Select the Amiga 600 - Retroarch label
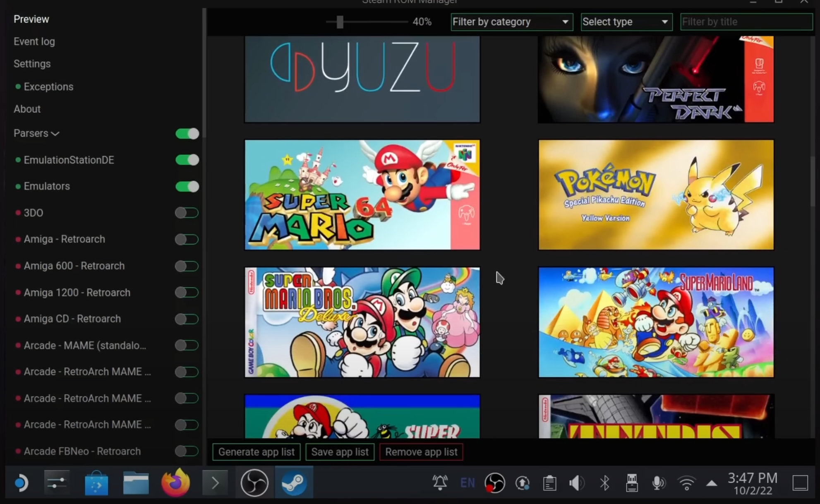Viewport: 820px width, 504px height. [74, 266]
